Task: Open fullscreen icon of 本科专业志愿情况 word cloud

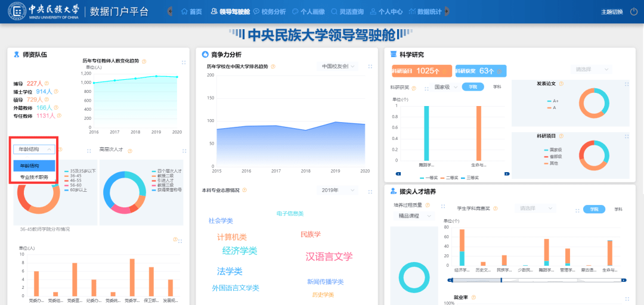Action: pyautogui.click(x=370, y=192)
